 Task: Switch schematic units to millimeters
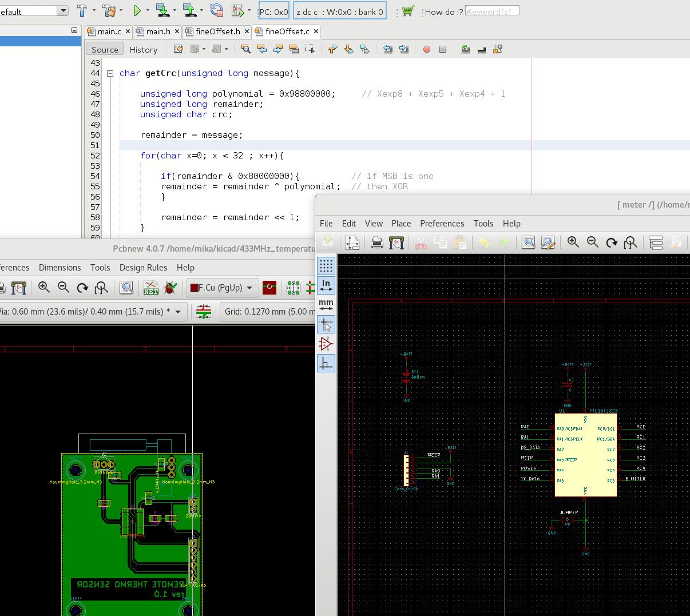point(326,305)
